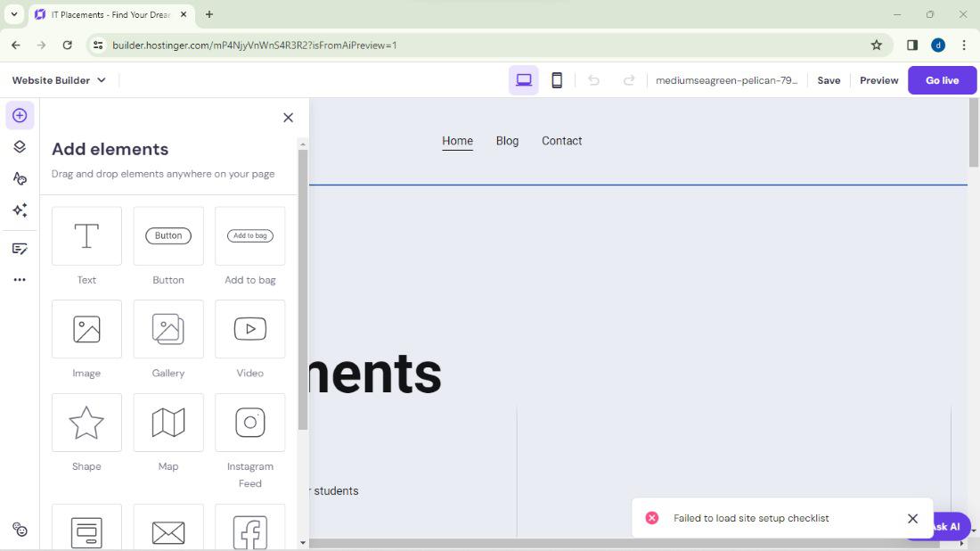Click the Ask AI button
Image resolution: width=980 pixels, height=551 pixels.
click(x=951, y=527)
